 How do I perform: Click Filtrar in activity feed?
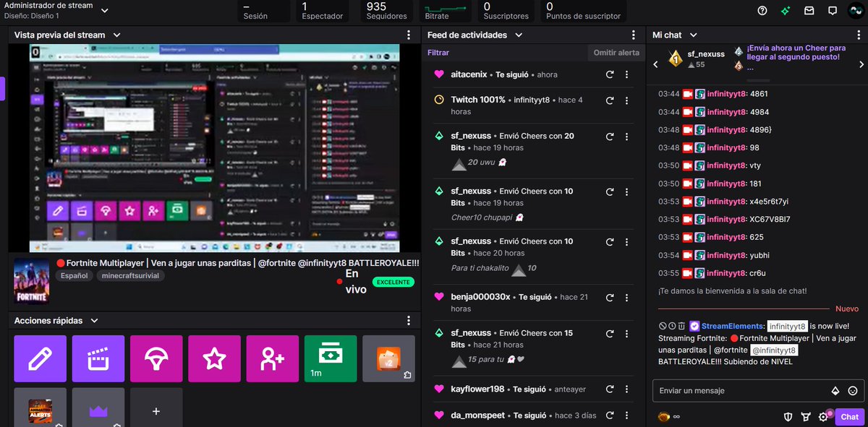[438, 53]
